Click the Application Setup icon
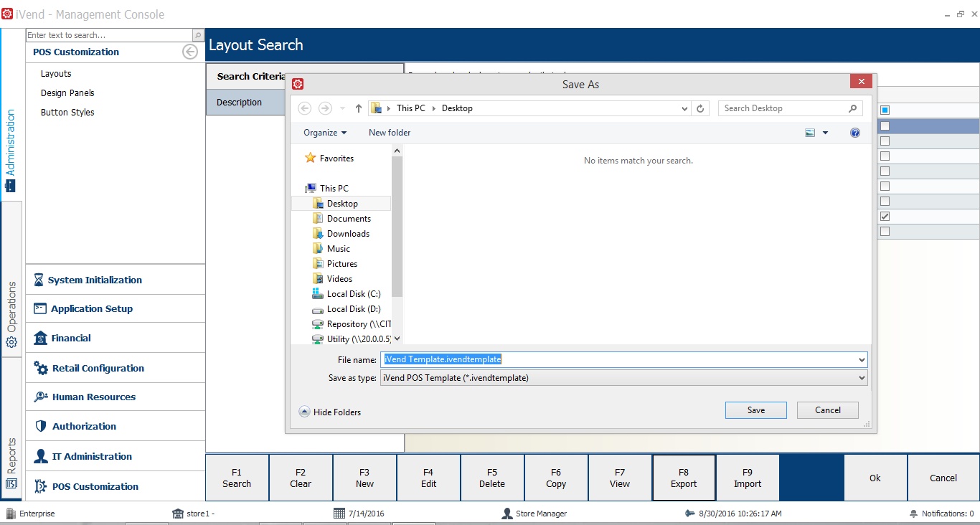Screen dimensions: 980x525 coord(40,308)
